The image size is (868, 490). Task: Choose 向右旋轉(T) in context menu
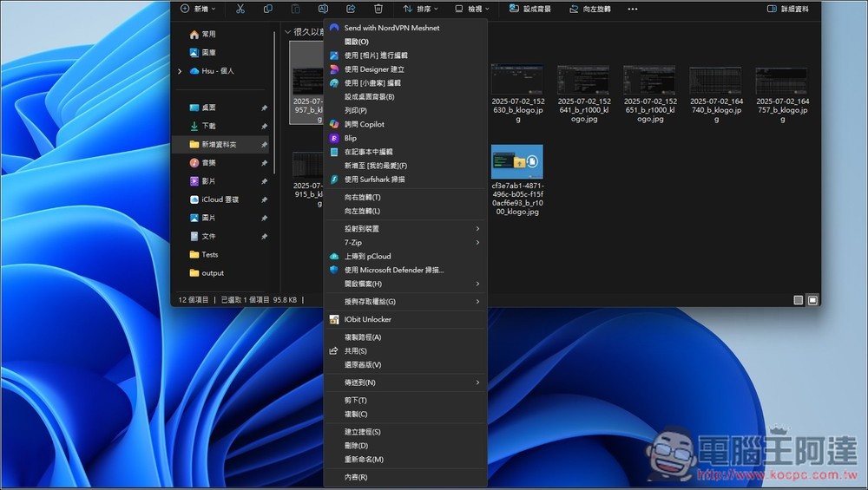405,197
